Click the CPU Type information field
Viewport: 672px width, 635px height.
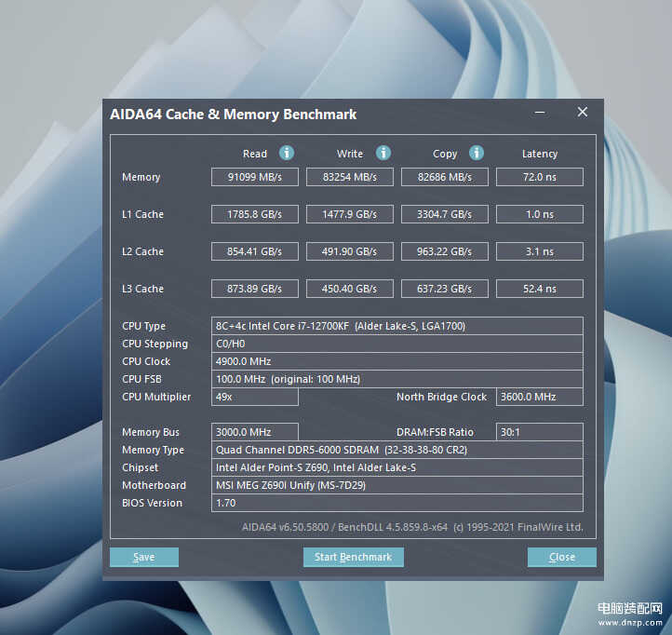coord(397,326)
